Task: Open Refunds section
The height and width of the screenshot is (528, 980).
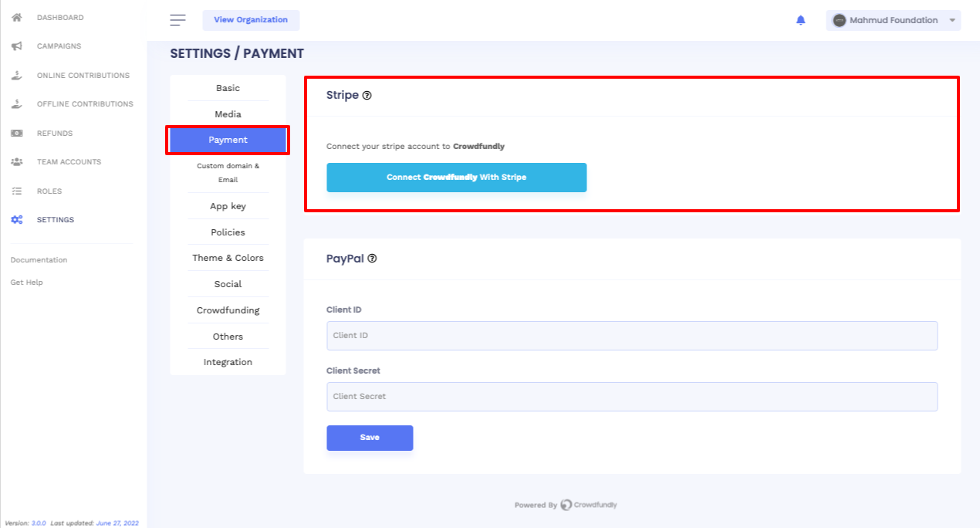Action: click(x=55, y=134)
